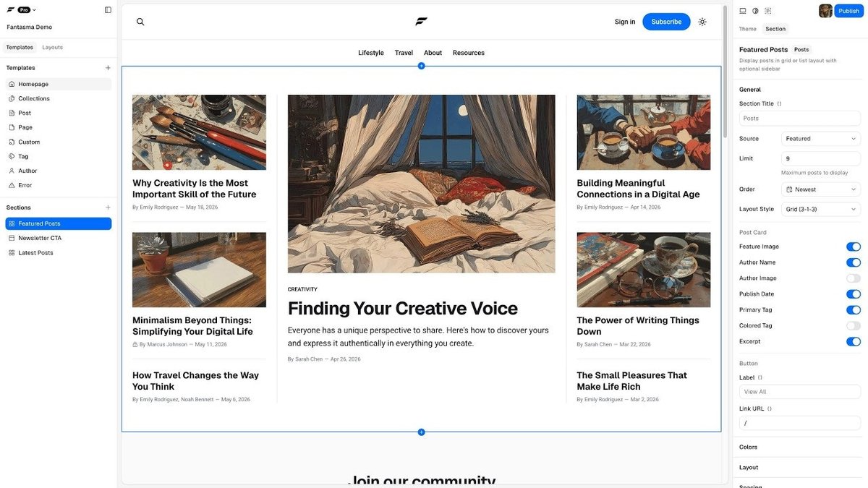Open the Order dropdown set to Newest
This screenshot has width=868, height=488.
point(821,189)
